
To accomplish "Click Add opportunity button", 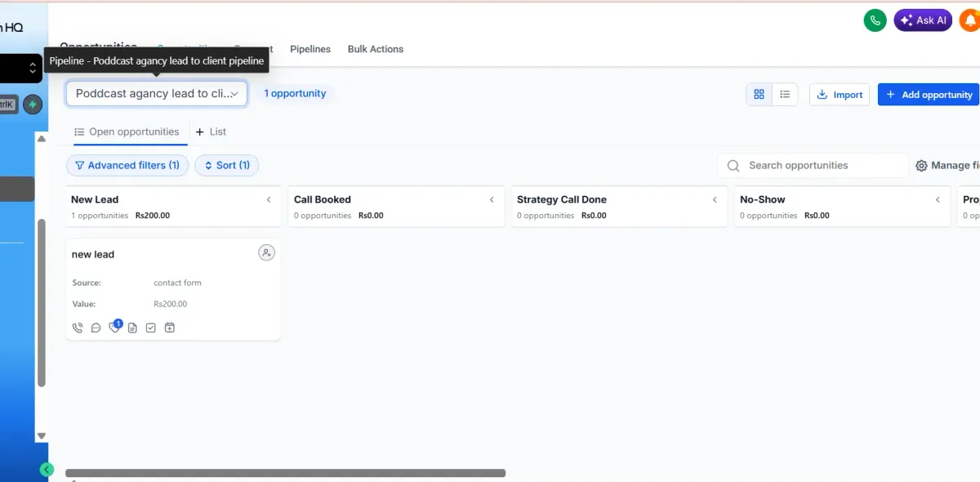I will point(929,94).
